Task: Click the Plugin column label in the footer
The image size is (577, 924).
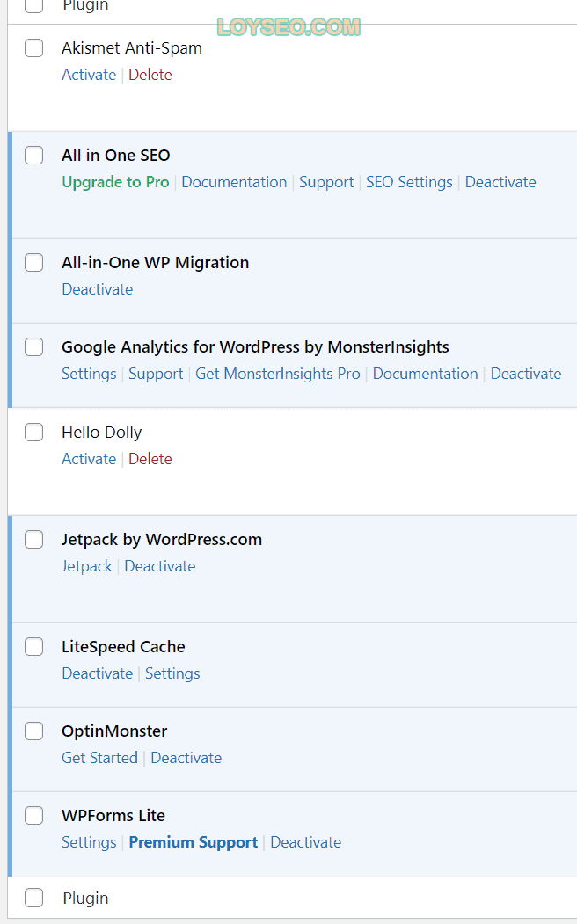Action: point(85,899)
